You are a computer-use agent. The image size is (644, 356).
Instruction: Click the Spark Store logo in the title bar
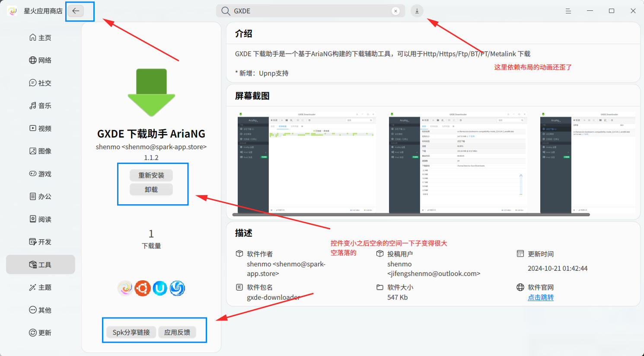(13, 11)
